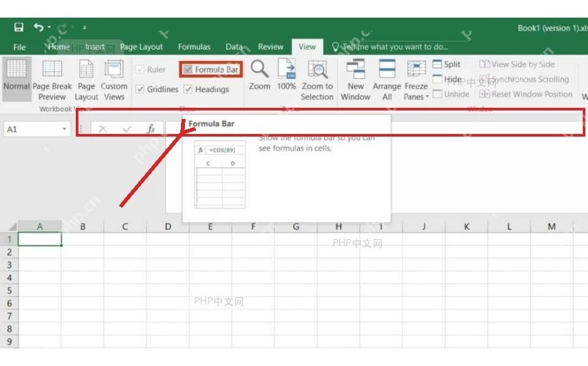The height and width of the screenshot is (366, 588).
Task: Click View Side by Side
Action: click(517, 64)
